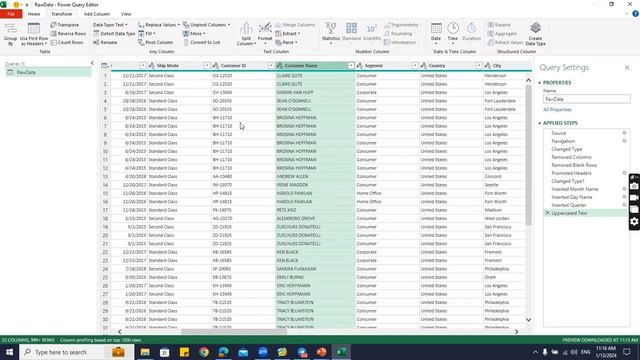The height and width of the screenshot is (360, 640).
Task: Select the Changed Type applied step
Action: [567, 149]
